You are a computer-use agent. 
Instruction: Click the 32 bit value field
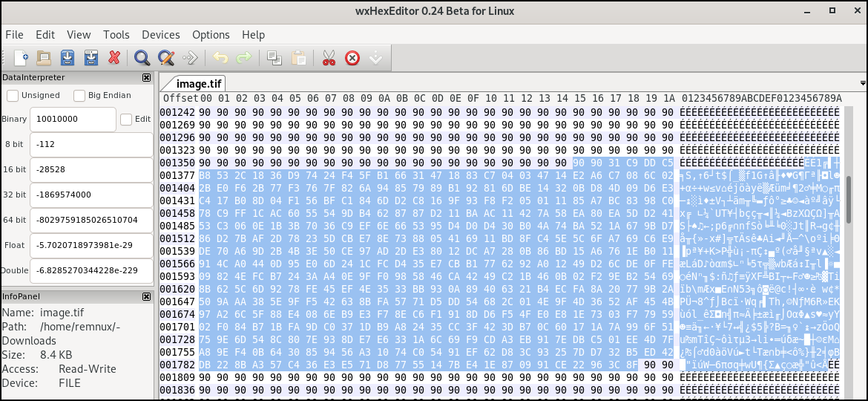click(91, 195)
